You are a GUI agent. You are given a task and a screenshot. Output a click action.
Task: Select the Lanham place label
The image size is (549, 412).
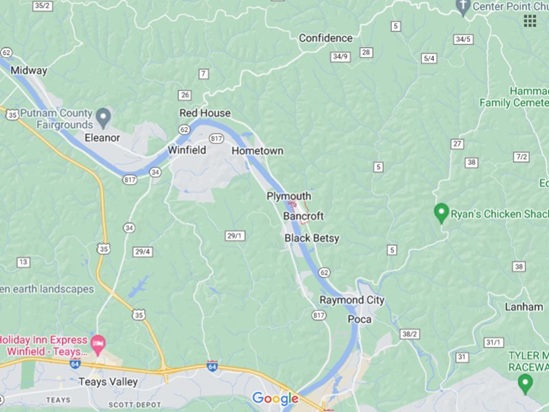click(524, 307)
